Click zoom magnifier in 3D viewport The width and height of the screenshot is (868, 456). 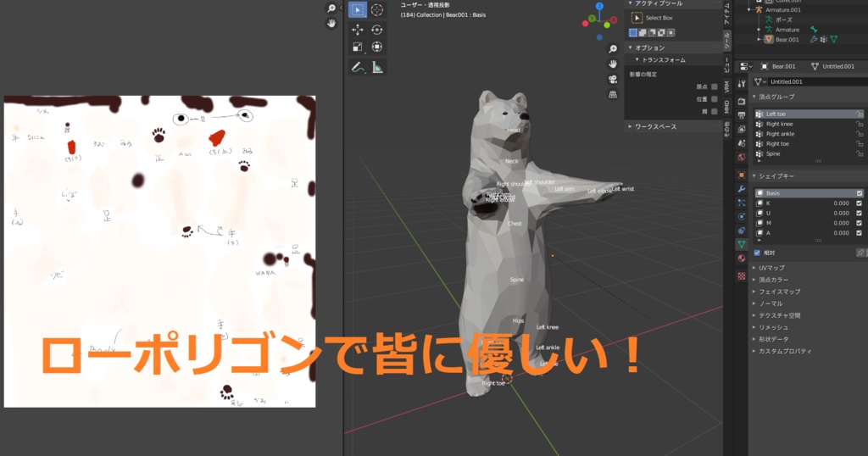[613, 49]
